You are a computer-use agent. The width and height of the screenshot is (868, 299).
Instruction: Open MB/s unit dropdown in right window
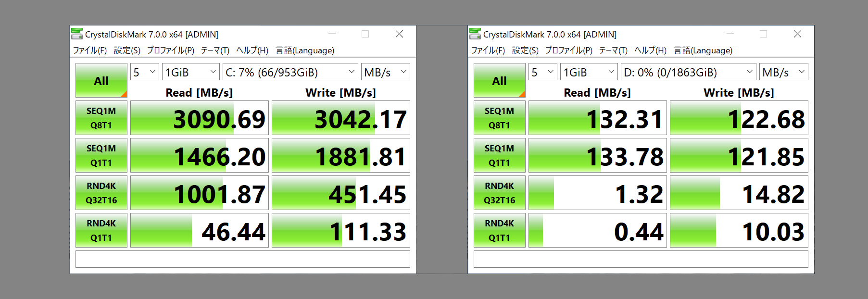[784, 72]
